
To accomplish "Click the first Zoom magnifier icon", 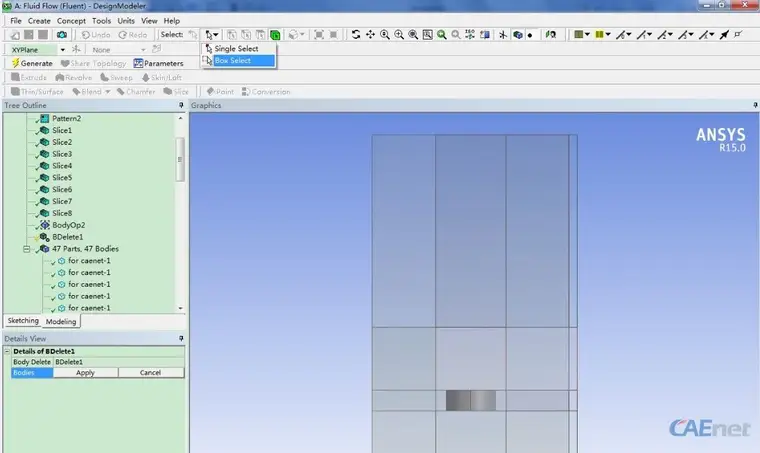I will [x=385, y=34].
